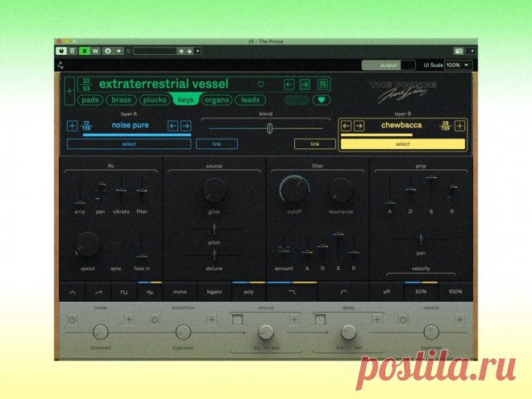Click the blend slider between layers
Image resolution: width=532 pixels, height=399 pixels.
(269, 127)
